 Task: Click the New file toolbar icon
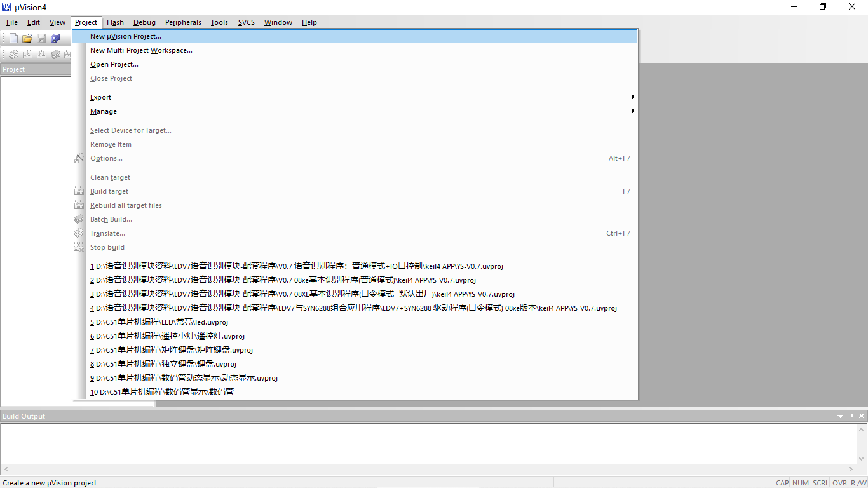click(x=13, y=38)
